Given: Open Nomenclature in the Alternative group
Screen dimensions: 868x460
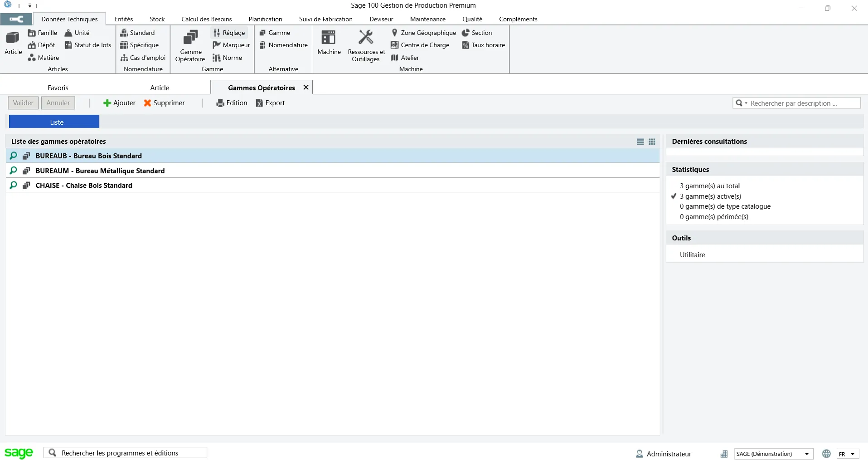Looking at the screenshot, I should point(283,45).
